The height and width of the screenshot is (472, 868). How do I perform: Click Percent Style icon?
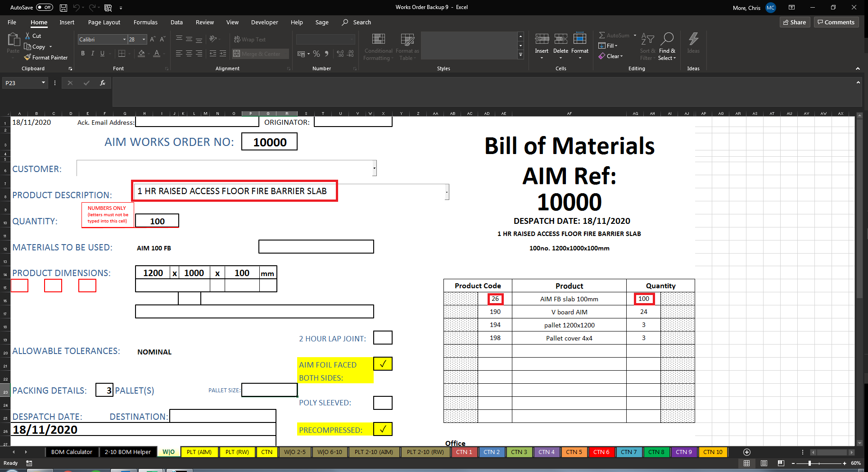coord(316,54)
